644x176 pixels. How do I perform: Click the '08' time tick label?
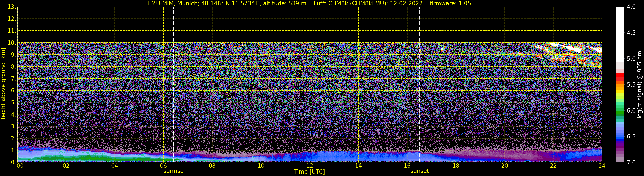[x=212, y=166]
